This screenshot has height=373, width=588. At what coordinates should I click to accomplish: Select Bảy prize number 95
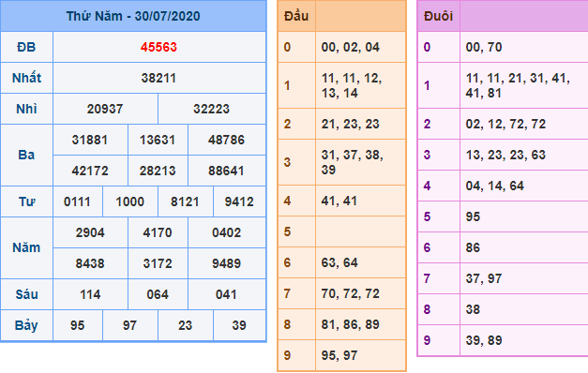77,325
